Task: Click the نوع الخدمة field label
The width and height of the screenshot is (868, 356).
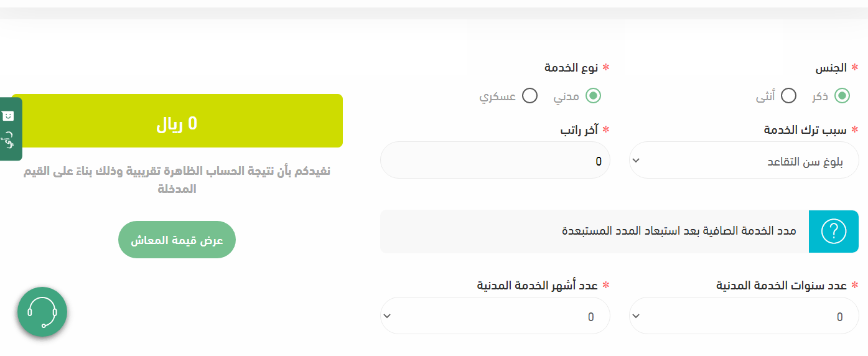Action: [571, 67]
